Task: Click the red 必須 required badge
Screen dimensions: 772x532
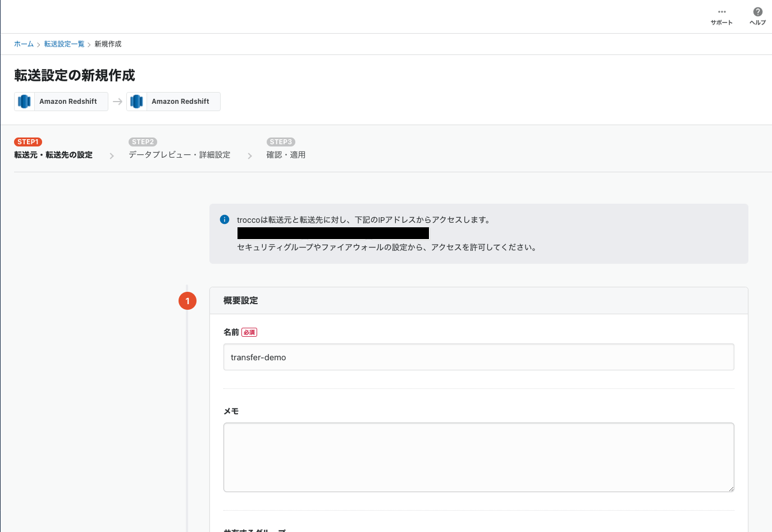Action: (x=249, y=332)
